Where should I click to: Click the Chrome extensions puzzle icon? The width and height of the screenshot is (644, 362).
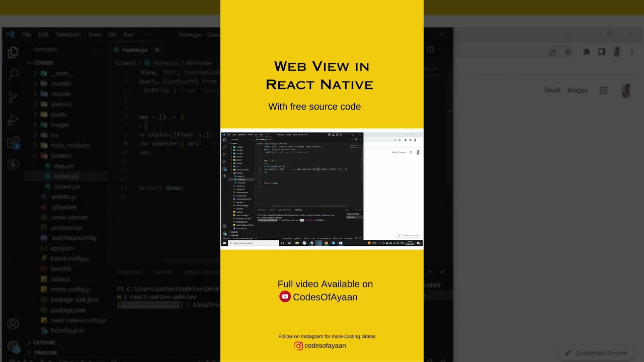406,140
